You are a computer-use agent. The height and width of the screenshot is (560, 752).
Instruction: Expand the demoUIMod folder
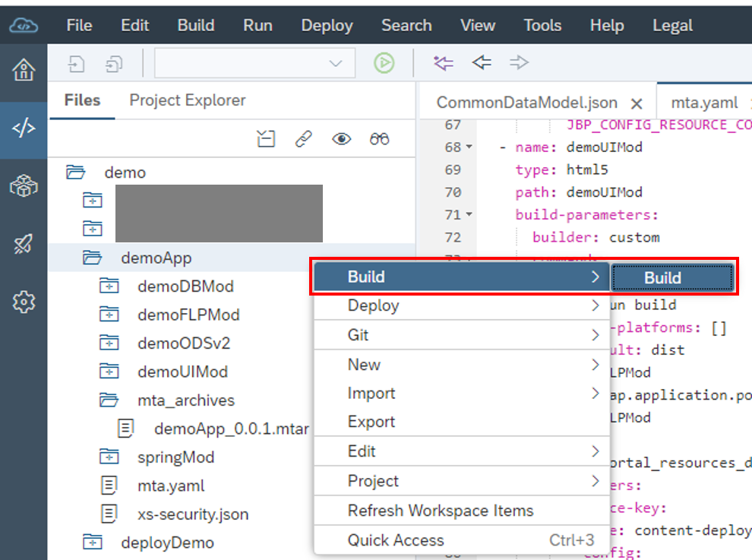coord(109,372)
